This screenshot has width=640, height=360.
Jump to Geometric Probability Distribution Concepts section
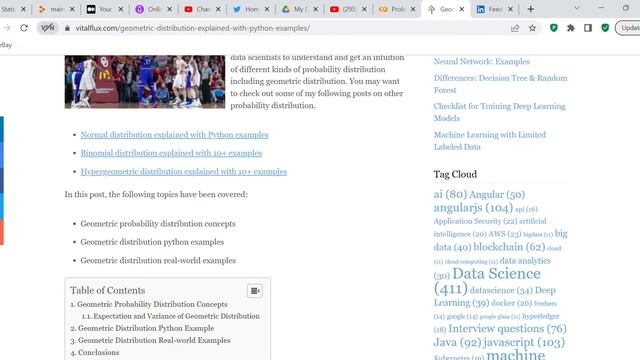pos(152,304)
